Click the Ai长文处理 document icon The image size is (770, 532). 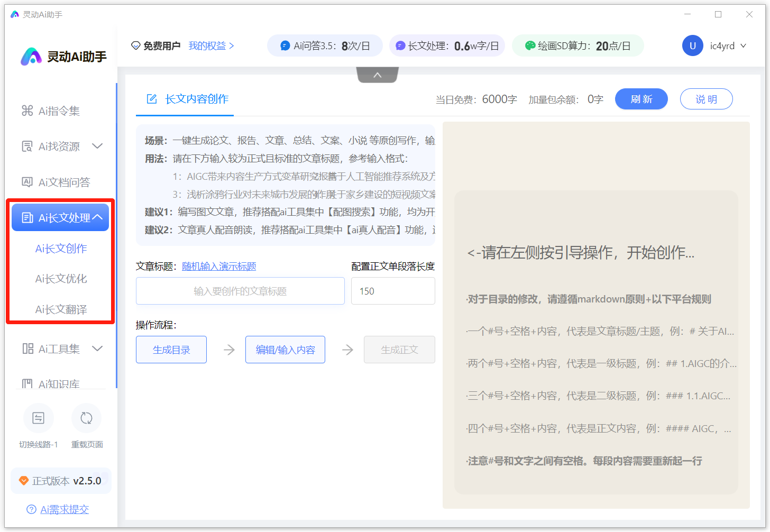click(x=27, y=217)
